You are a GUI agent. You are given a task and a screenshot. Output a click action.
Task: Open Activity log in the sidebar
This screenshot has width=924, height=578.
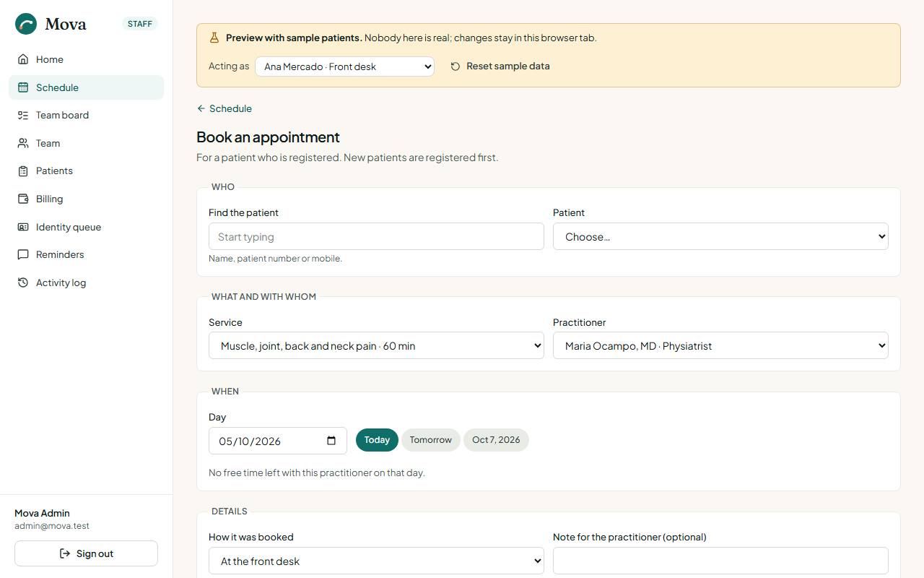point(86,282)
